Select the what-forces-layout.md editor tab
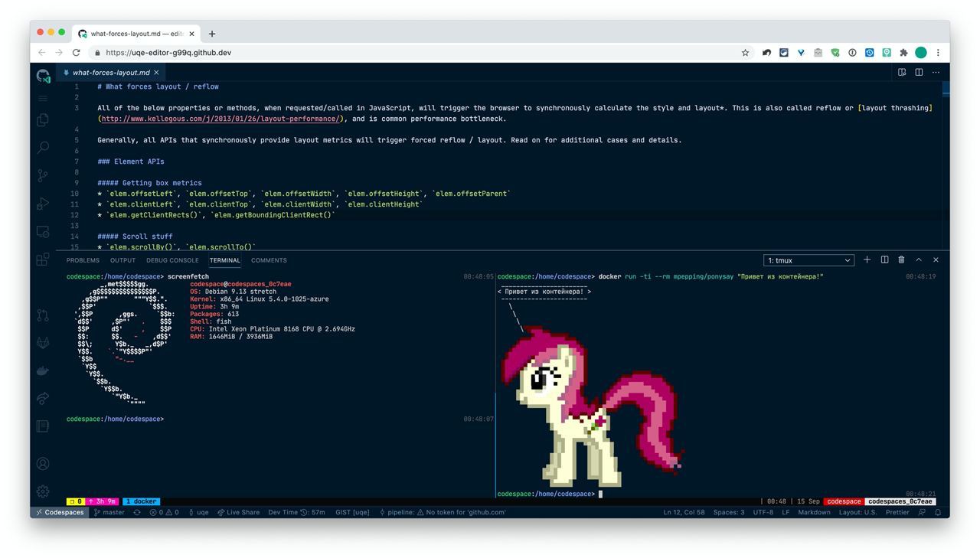980x558 pixels. point(111,73)
